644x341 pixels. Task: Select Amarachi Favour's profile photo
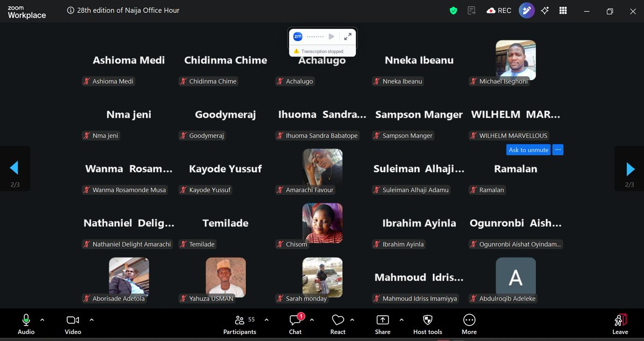coord(323,168)
